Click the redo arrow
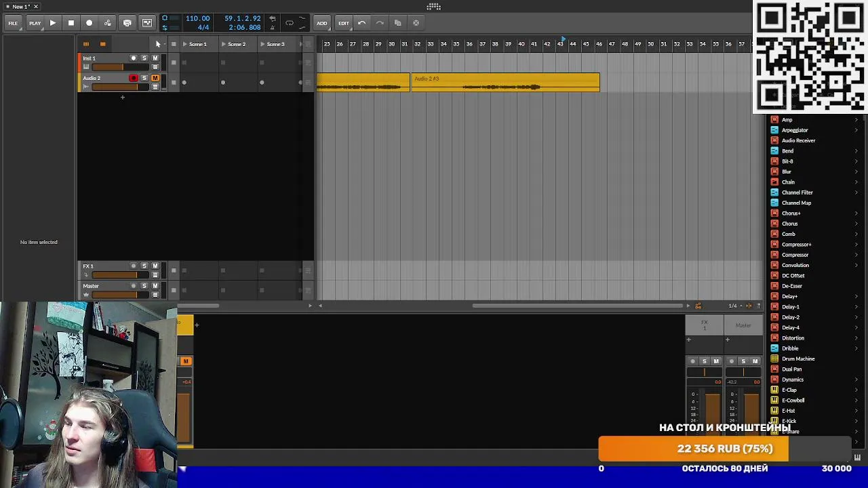The width and height of the screenshot is (868, 488). click(x=380, y=23)
